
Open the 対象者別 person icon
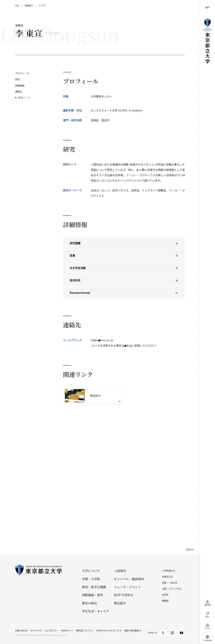coord(207,603)
